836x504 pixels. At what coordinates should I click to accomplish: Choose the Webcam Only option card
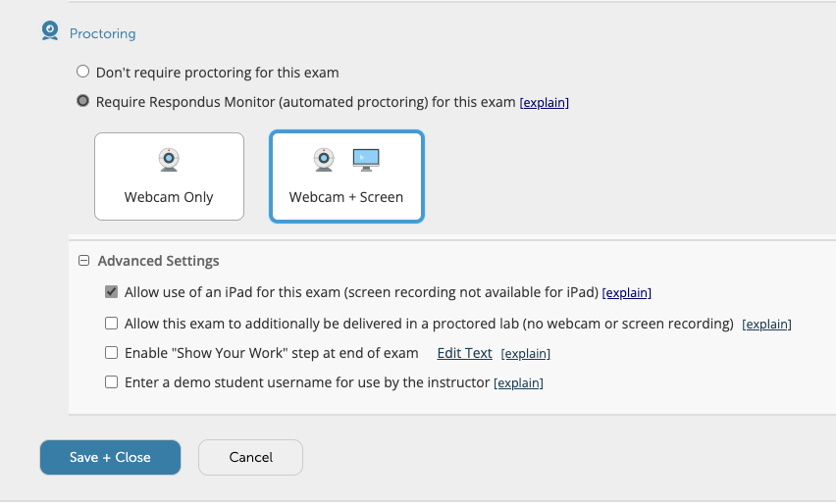coord(169,176)
